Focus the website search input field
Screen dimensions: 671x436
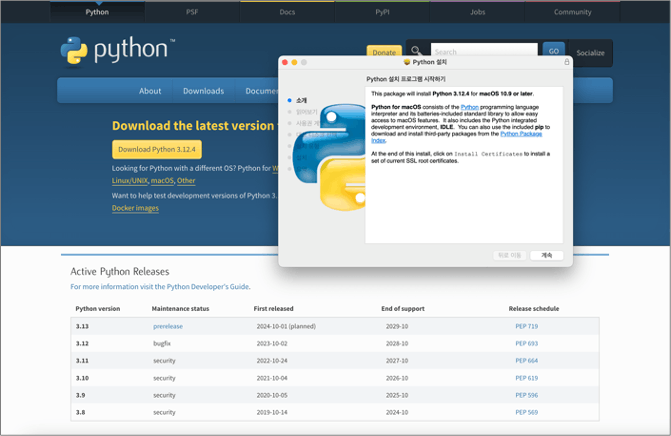click(483, 51)
